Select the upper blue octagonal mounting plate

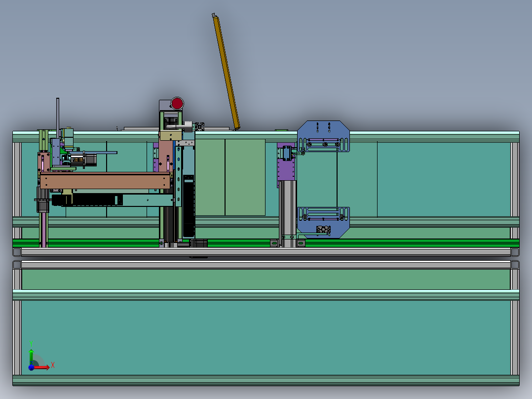coord(323,136)
